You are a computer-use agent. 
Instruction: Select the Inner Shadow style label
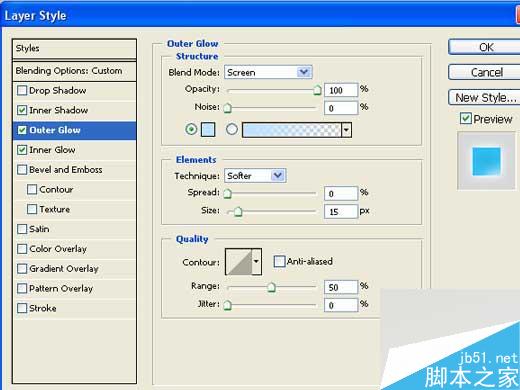point(59,110)
